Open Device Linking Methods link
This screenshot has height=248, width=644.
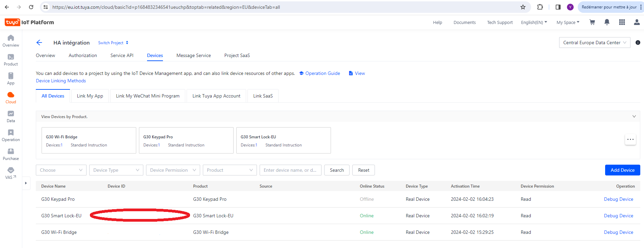[x=61, y=81]
